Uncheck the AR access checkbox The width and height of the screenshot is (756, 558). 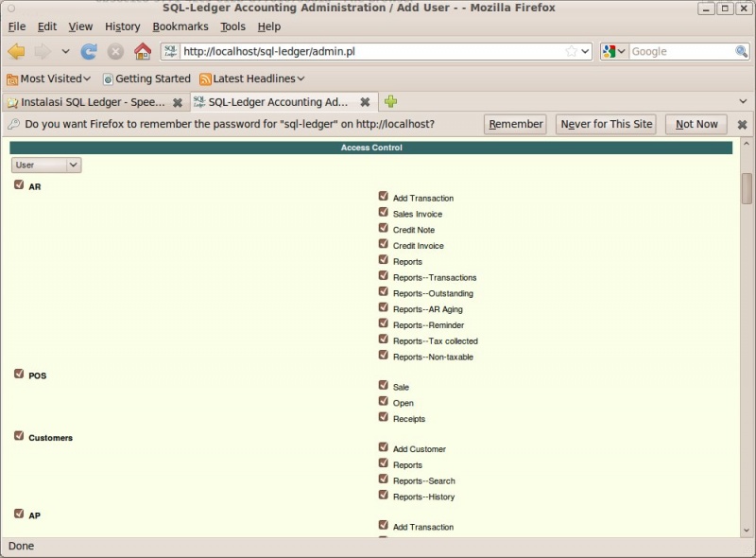tap(17, 186)
